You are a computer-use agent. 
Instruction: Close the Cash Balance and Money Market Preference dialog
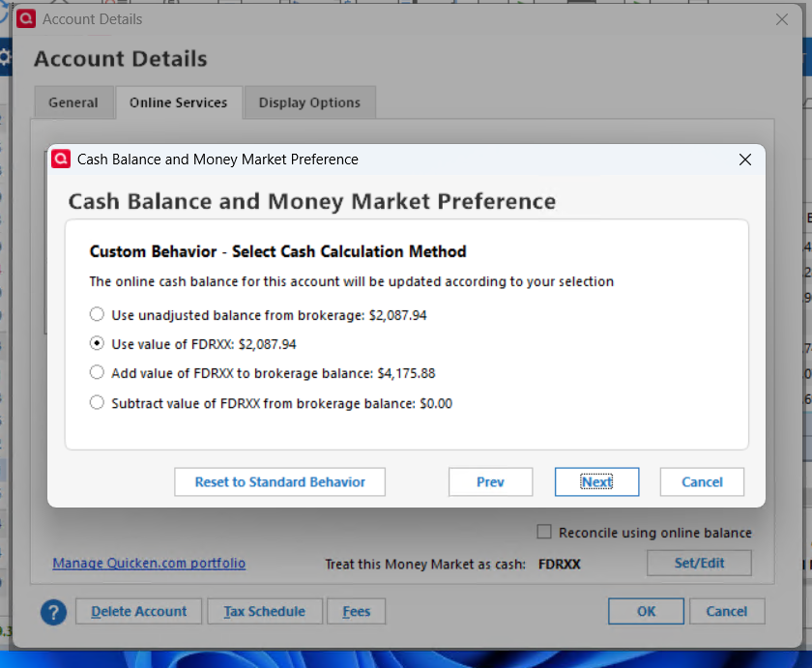coord(744,160)
